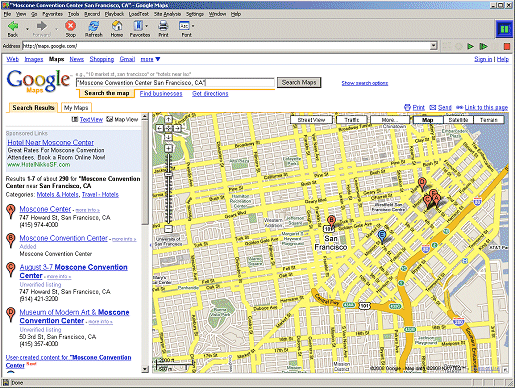
Task: Toggle the Traffic map overlay
Action: 352,120
